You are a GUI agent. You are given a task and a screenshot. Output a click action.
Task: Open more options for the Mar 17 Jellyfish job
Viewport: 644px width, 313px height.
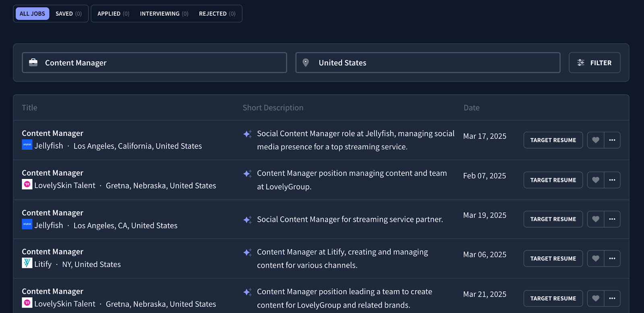click(612, 140)
